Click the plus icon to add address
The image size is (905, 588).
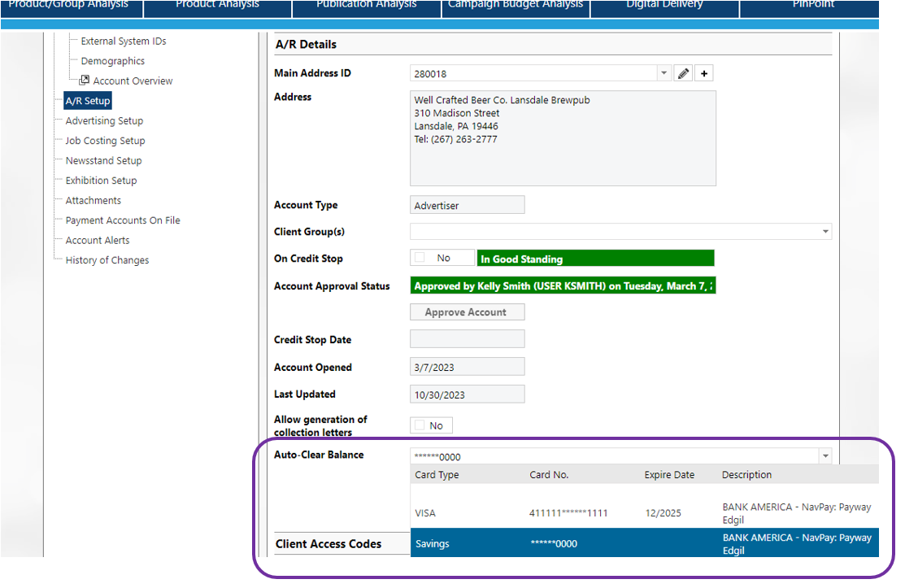[x=704, y=74]
